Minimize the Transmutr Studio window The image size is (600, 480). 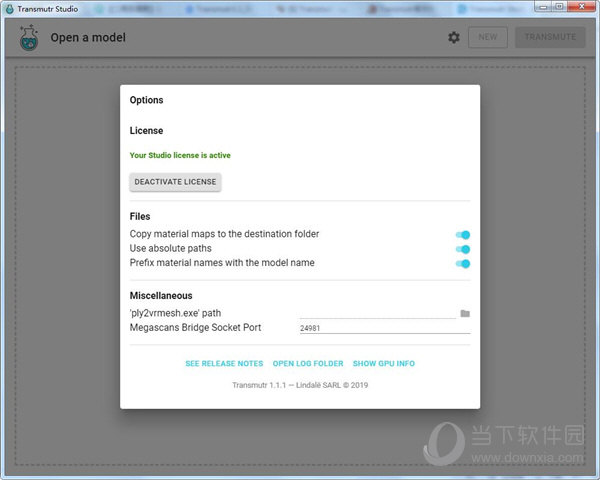click(543, 7)
